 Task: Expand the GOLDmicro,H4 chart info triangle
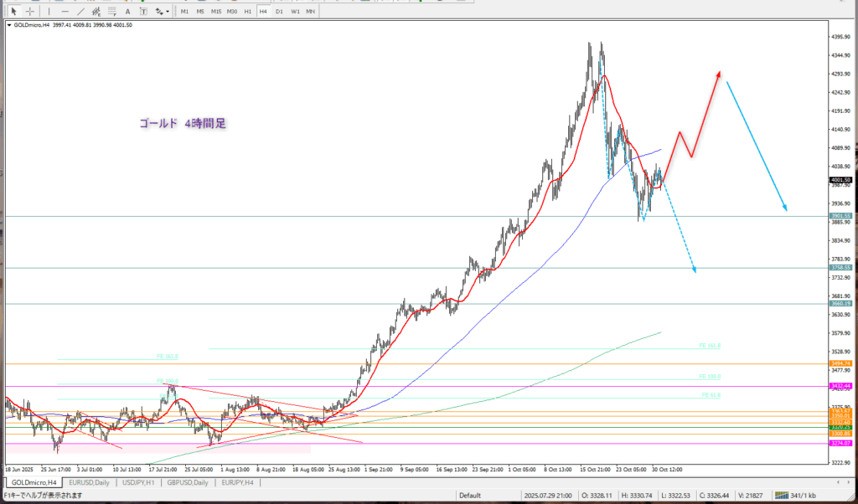point(8,25)
